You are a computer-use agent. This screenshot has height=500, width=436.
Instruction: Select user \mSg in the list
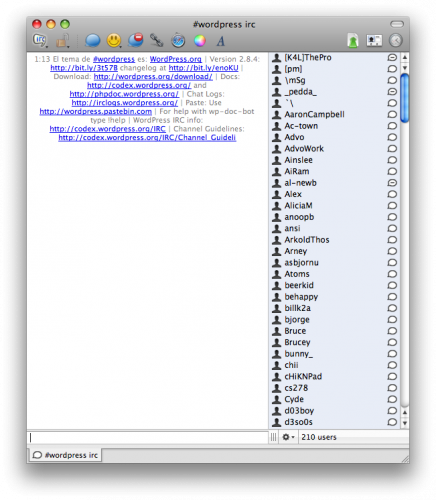point(335,80)
